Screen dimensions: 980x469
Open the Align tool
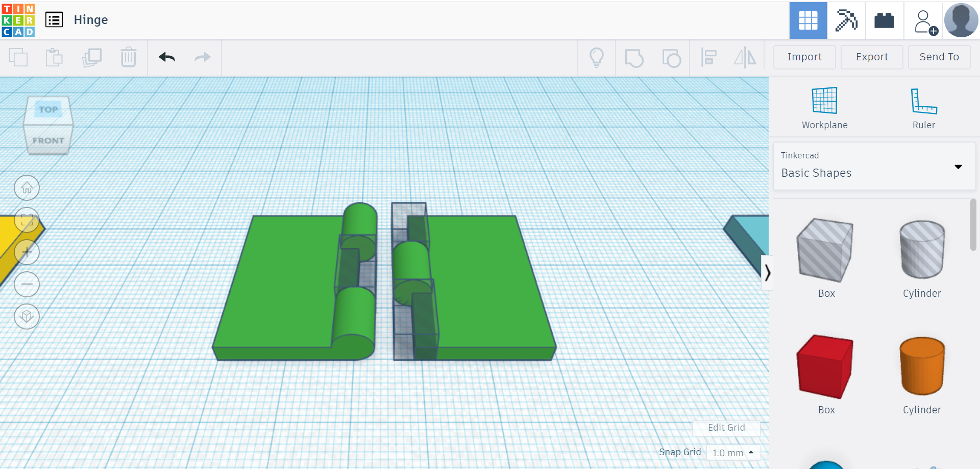coord(708,57)
